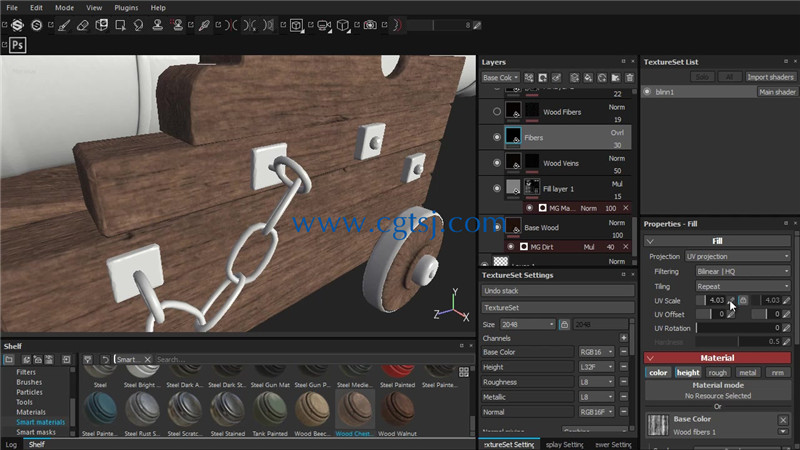Click the TextureSet button
The width and height of the screenshot is (800, 450).
[558, 308]
